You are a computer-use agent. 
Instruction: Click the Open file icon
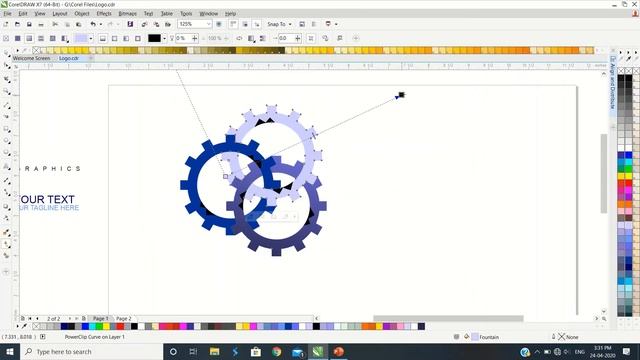[x=17, y=24]
